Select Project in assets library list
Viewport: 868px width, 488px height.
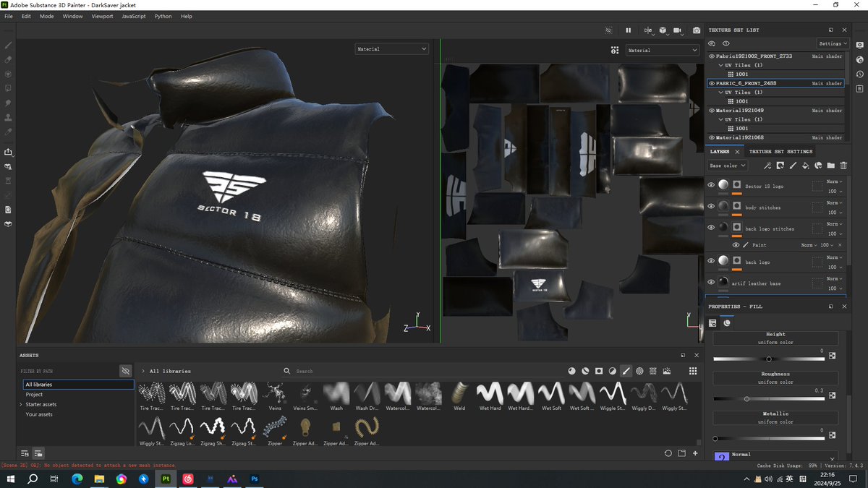pos(34,395)
